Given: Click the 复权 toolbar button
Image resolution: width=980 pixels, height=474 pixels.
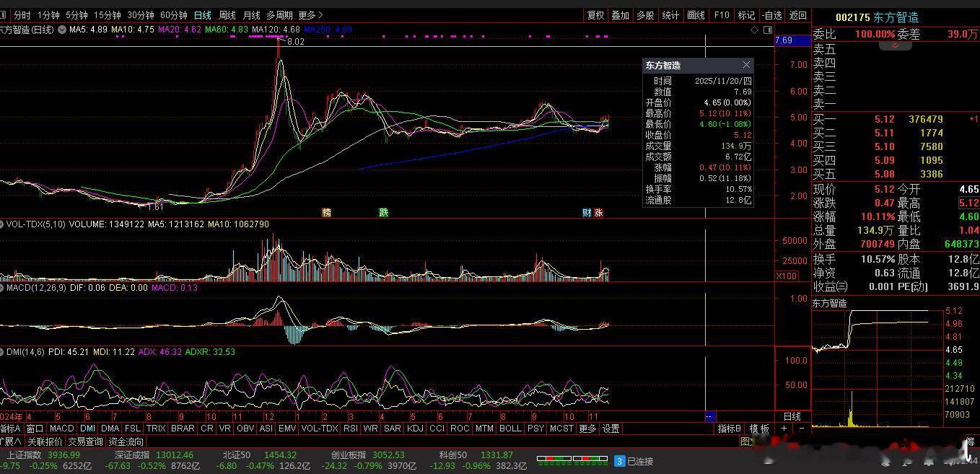Looking at the screenshot, I should (x=595, y=14).
